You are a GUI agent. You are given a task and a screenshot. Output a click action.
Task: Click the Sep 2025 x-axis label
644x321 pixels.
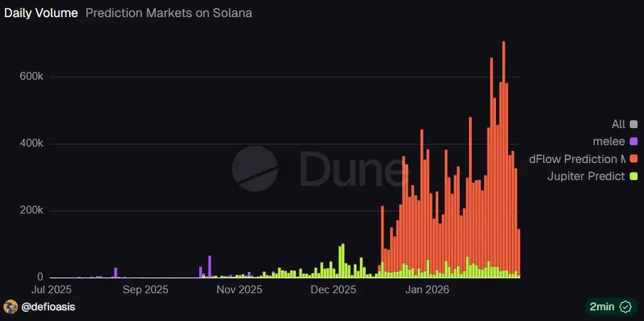145,290
